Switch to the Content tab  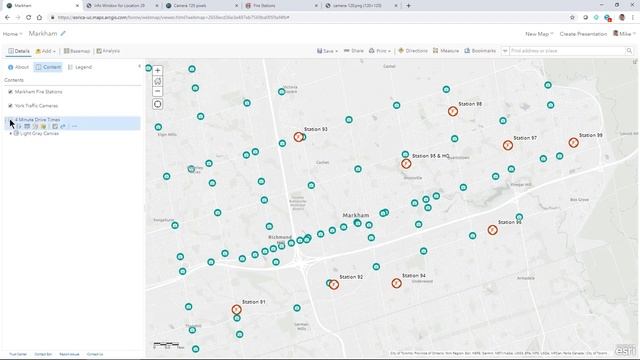[x=48, y=67]
